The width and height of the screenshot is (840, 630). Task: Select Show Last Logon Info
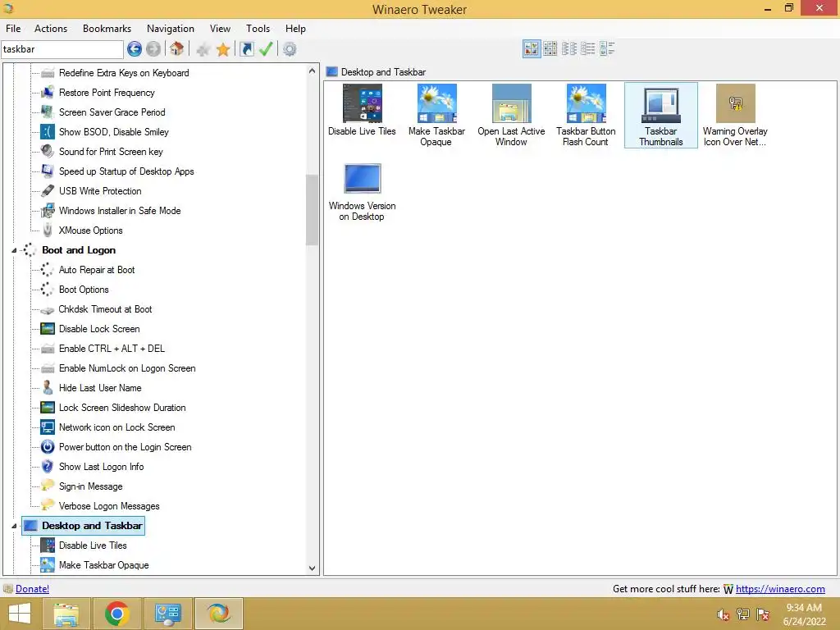(x=101, y=467)
